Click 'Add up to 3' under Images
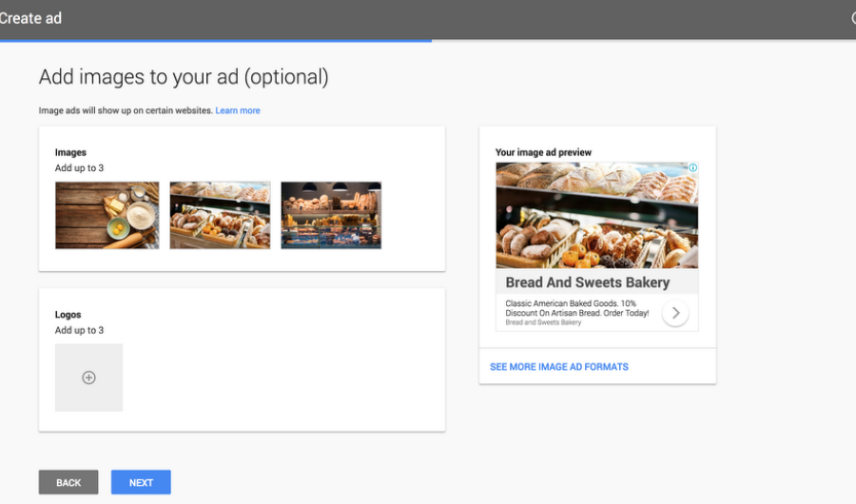Image resolution: width=856 pixels, height=504 pixels. tap(79, 168)
